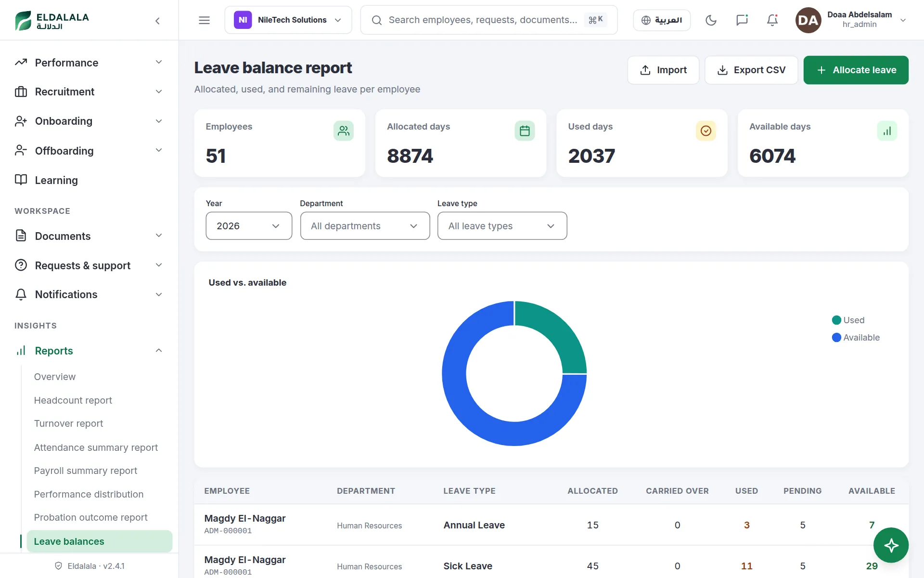The width and height of the screenshot is (924, 578).
Task: Expand the Onboarding menu section
Action: (89, 121)
